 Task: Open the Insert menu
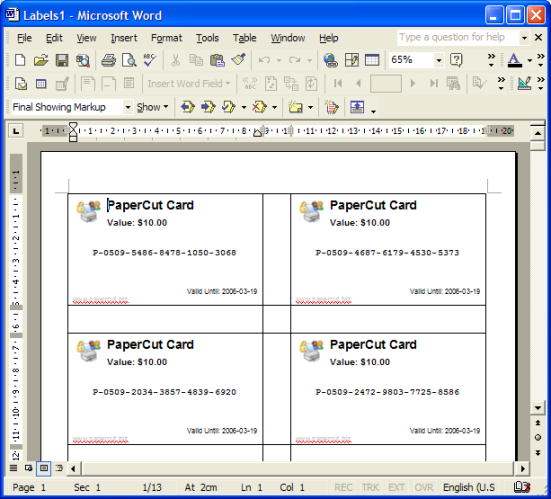124,38
